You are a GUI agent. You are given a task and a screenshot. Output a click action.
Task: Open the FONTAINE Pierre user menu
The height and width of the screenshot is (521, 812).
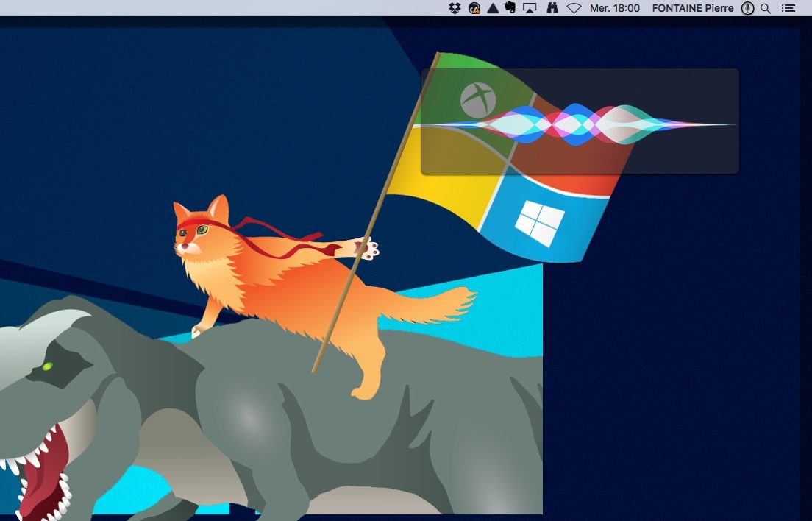pyautogui.click(x=692, y=8)
